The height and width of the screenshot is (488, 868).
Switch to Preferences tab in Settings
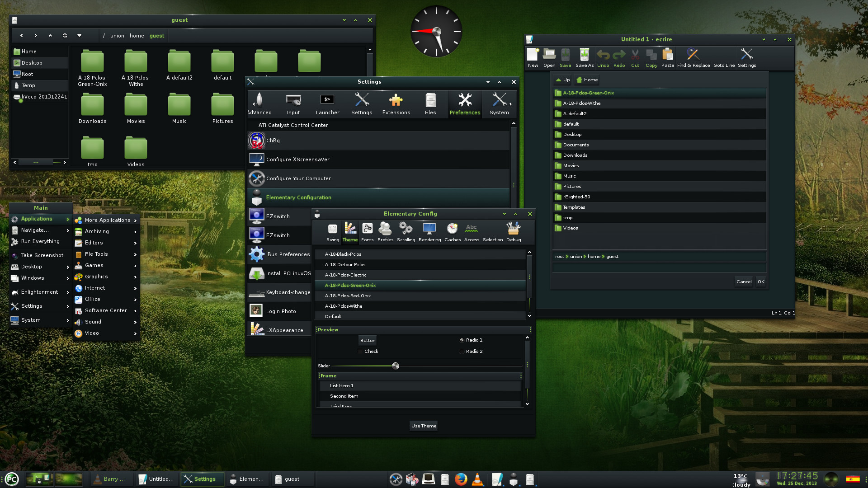pyautogui.click(x=465, y=104)
